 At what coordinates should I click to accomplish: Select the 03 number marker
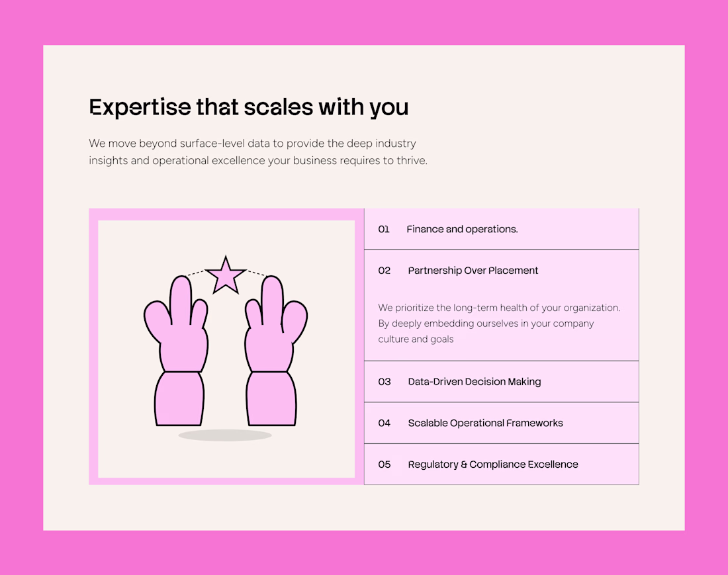tap(385, 382)
